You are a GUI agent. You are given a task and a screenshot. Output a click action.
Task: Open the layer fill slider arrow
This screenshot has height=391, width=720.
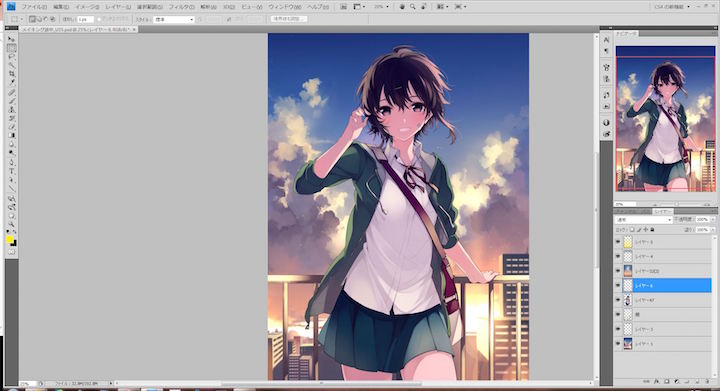point(713,229)
